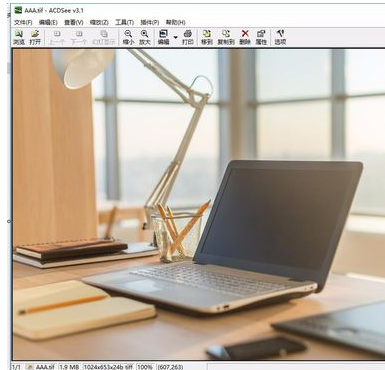The width and height of the screenshot is (385, 370).
Task: Expand the dropdown arrow beside 编辑 button
Action: click(x=176, y=37)
